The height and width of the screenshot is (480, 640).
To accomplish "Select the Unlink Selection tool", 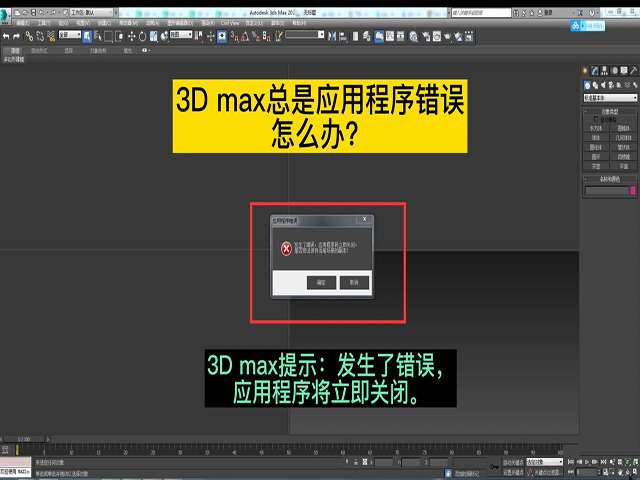I will (40, 37).
